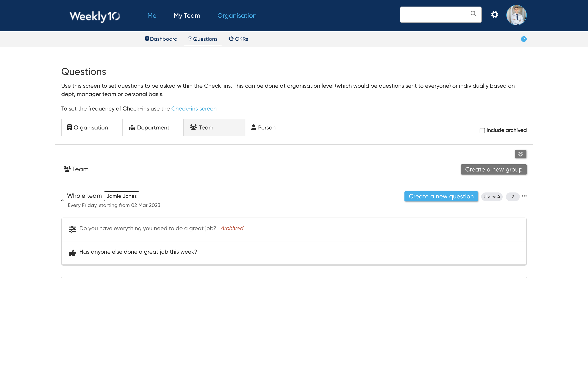The image size is (588, 367).
Task: Click Create a new question button
Action: (441, 196)
